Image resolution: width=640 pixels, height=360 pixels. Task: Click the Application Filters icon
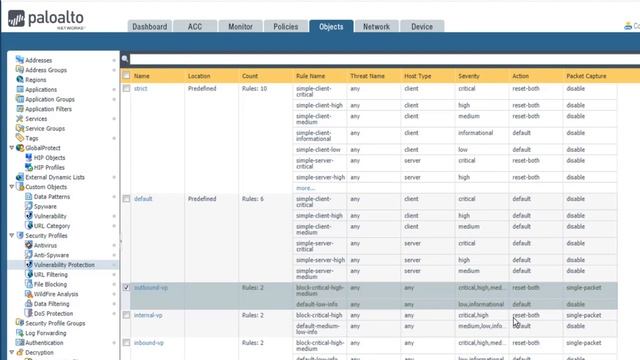[x=20, y=109]
